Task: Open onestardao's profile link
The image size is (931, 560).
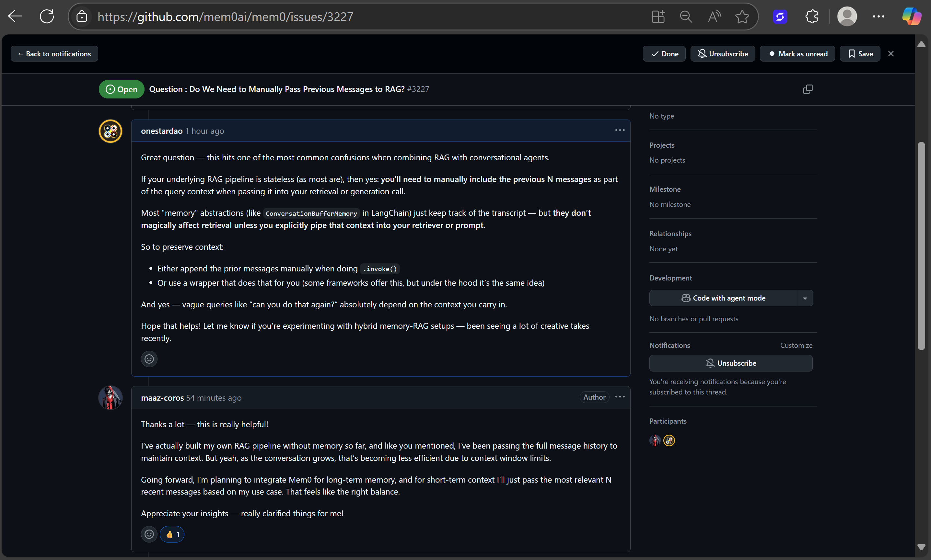Action: [162, 131]
